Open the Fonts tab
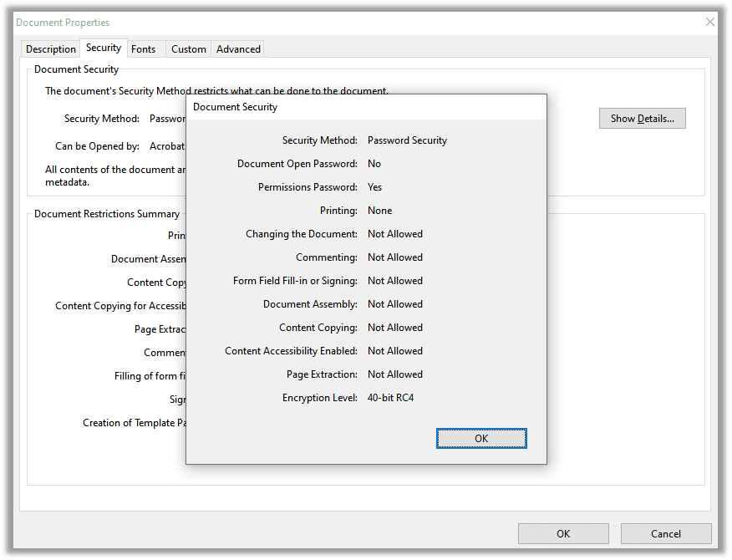Screen dimensions: 732x560 coord(142,49)
